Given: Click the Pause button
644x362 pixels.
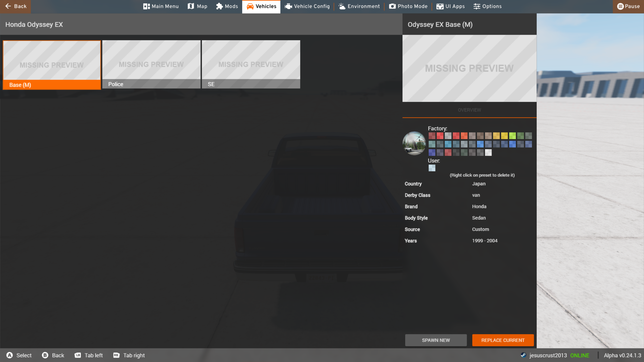Looking at the screenshot, I should 628,6.
